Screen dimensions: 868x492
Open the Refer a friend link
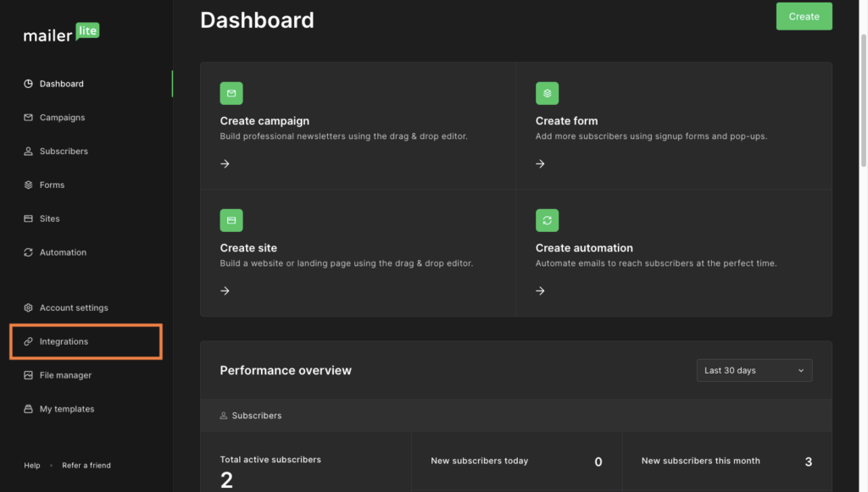86,465
